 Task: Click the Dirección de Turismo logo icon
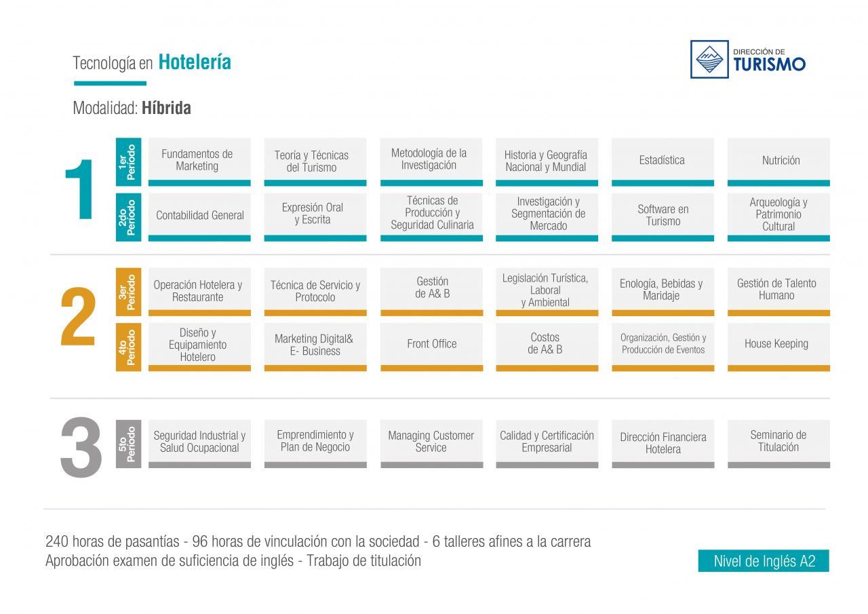(709, 59)
